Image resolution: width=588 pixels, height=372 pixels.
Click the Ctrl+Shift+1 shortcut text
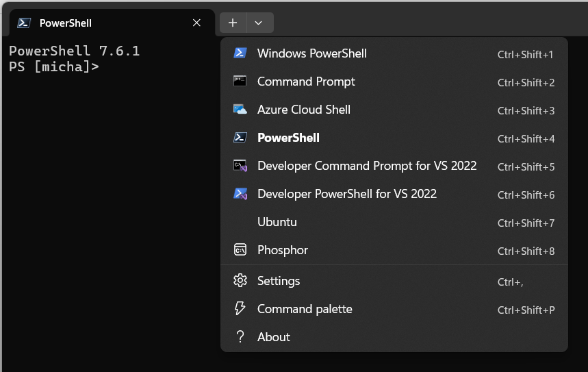(526, 54)
